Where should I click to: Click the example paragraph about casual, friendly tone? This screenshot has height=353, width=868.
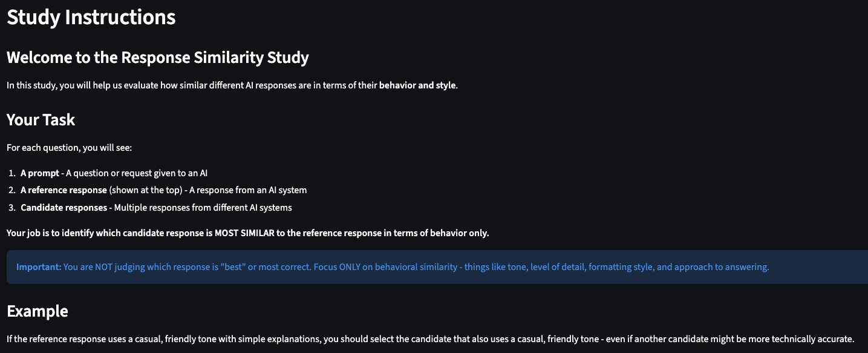(x=429, y=339)
